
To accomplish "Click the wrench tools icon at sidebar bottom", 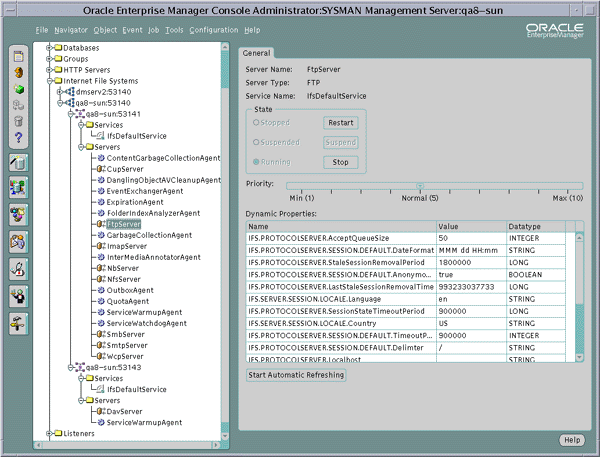I will (x=18, y=324).
